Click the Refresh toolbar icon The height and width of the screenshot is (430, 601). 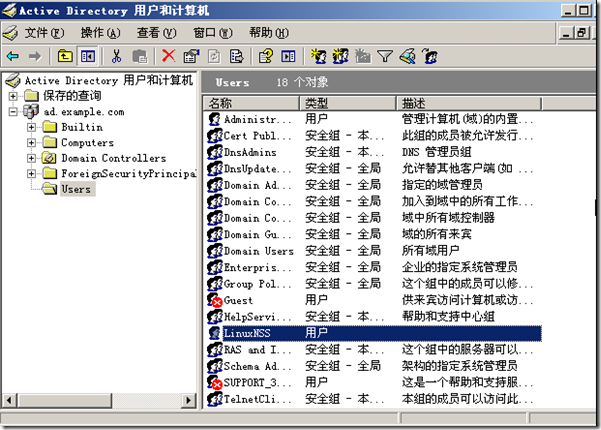tap(214, 57)
